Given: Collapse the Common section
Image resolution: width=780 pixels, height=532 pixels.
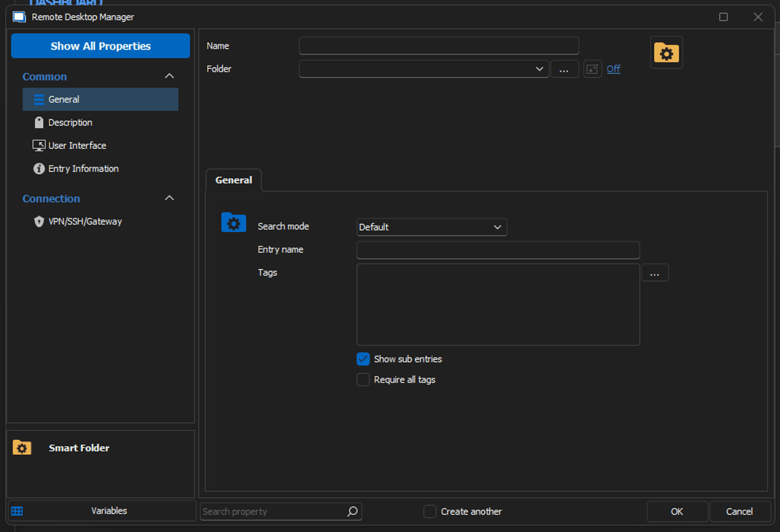Looking at the screenshot, I should tap(169, 76).
